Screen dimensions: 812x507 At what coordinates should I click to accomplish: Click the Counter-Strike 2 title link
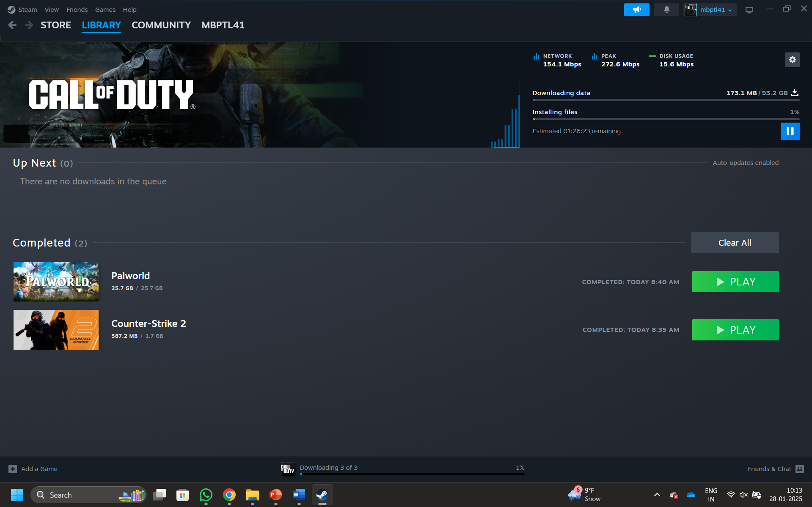(149, 323)
